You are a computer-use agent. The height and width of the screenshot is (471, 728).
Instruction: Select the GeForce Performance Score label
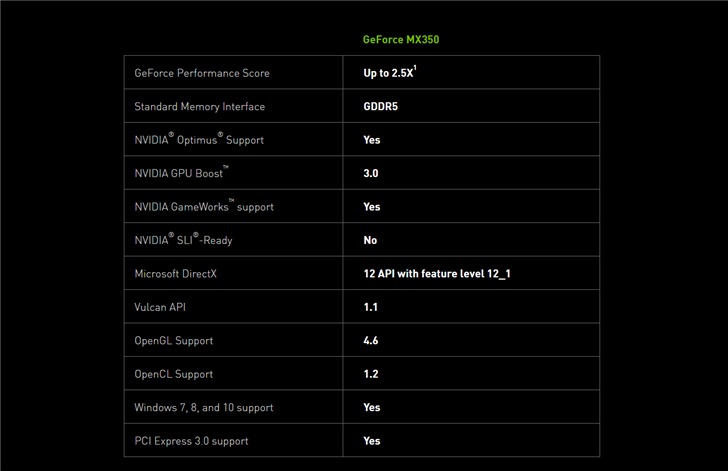point(202,73)
